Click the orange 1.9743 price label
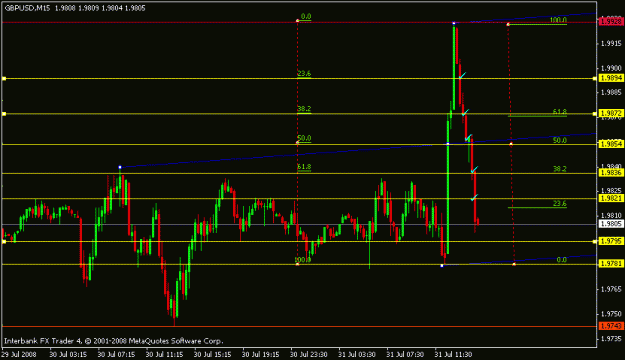625x360 pixels. pyautogui.click(x=611, y=326)
